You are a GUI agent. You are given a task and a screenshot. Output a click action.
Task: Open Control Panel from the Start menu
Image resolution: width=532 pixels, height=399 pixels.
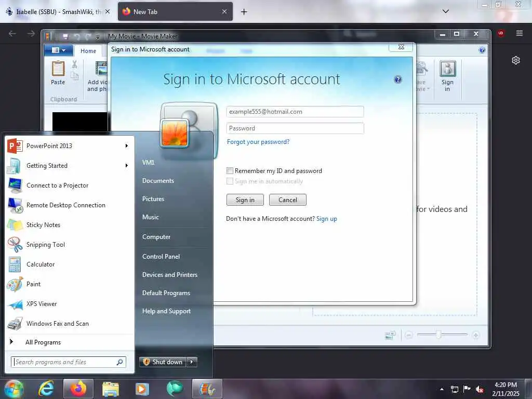[x=161, y=257]
